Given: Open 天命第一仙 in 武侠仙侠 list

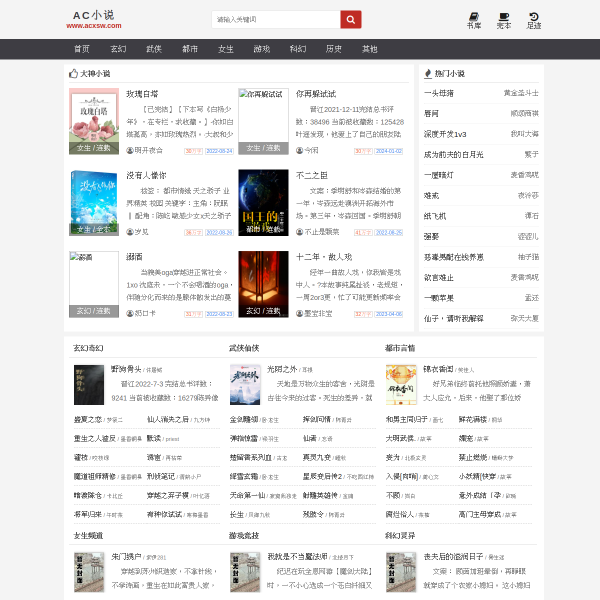Looking at the screenshot, I should (248, 496).
